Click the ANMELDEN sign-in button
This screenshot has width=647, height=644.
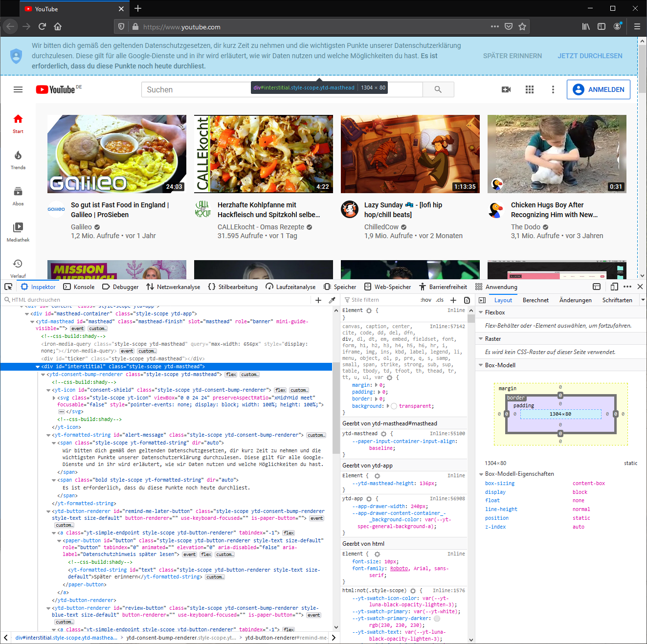tap(599, 89)
